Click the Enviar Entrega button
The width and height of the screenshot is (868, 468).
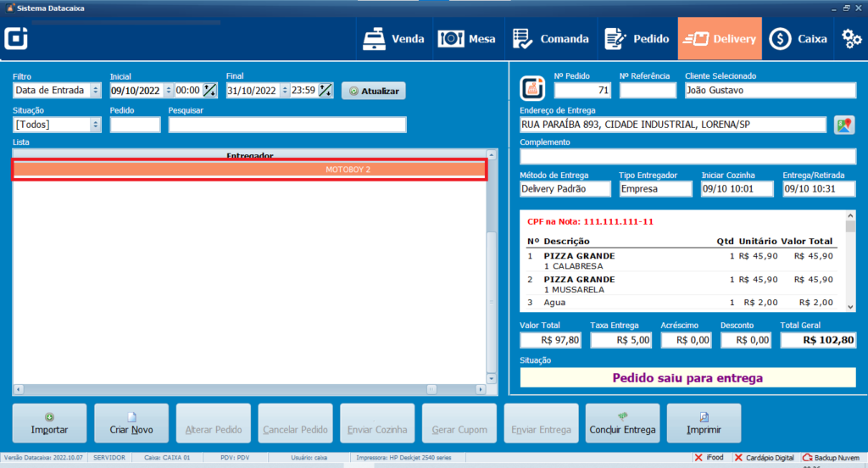pyautogui.click(x=541, y=423)
